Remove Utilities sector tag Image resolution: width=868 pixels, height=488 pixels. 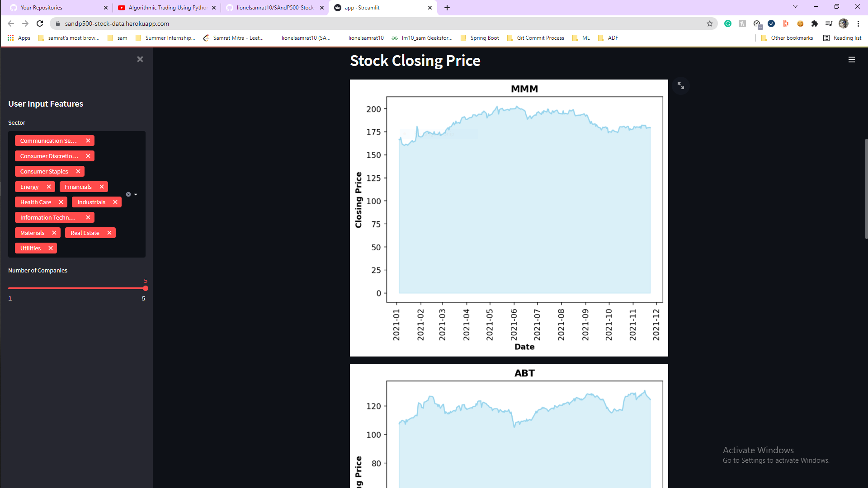51,248
